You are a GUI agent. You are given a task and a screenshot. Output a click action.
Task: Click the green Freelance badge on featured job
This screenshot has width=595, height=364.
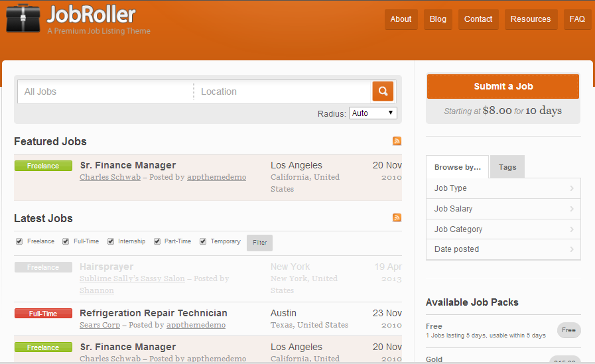click(x=43, y=166)
